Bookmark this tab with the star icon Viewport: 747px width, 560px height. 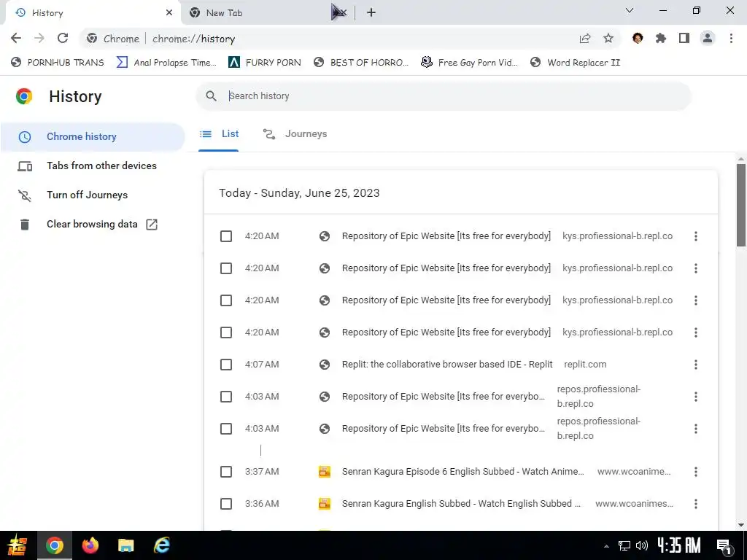tap(608, 39)
